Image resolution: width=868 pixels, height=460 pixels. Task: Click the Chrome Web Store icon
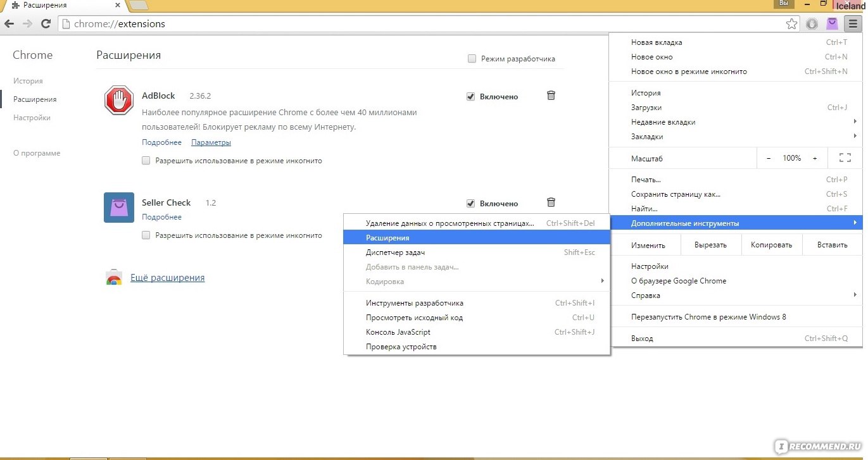114,278
